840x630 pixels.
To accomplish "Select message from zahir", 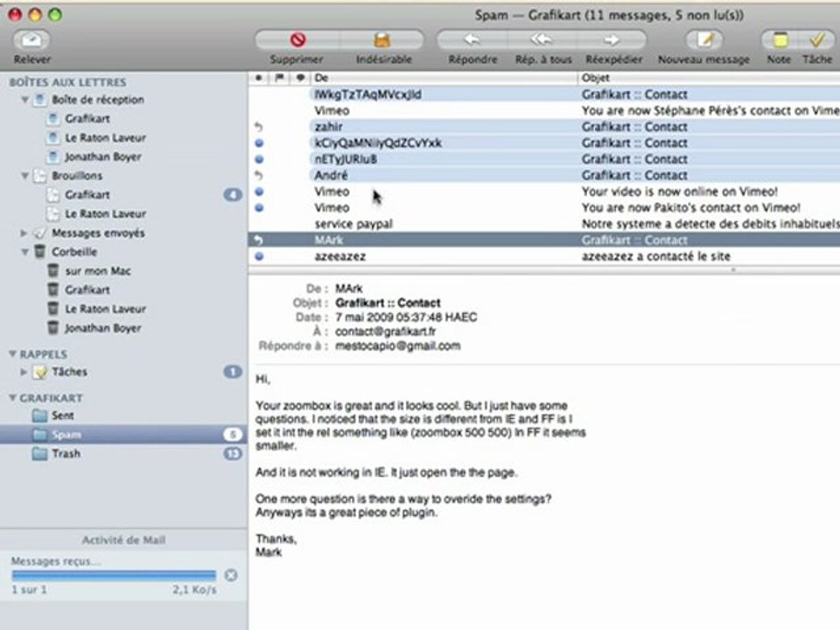I will [x=544, y=127].
